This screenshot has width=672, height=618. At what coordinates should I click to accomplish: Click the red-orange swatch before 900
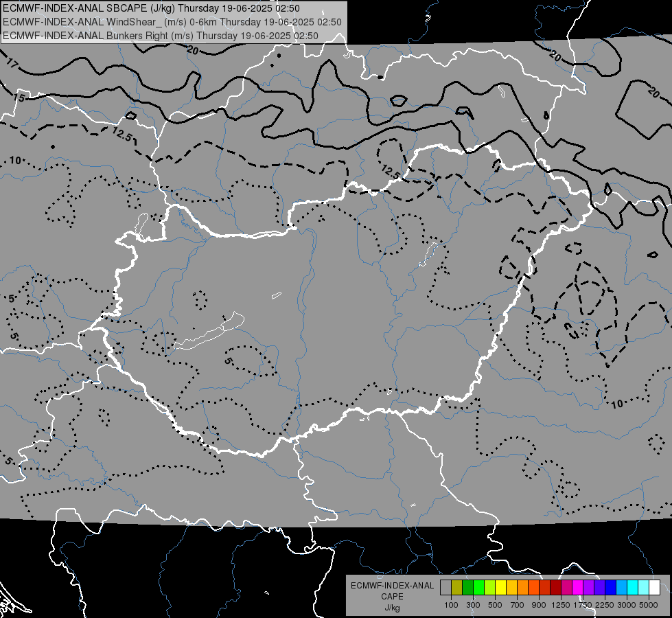click(533, 588)
